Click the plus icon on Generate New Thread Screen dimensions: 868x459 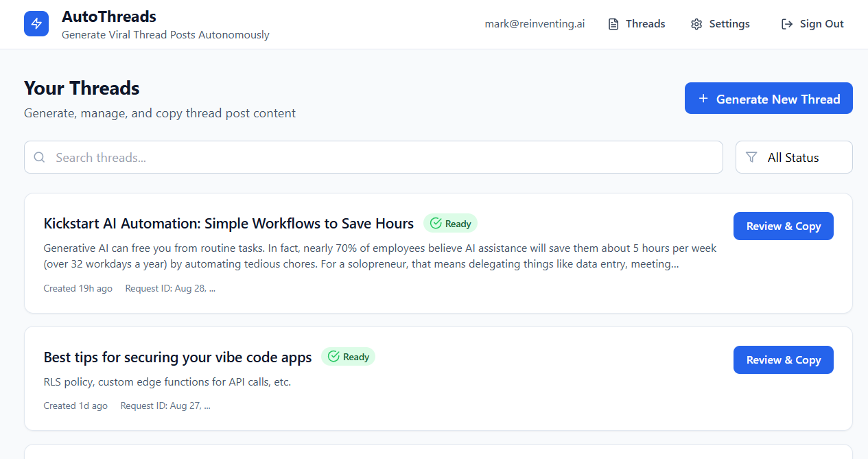(x=703, y=98)
